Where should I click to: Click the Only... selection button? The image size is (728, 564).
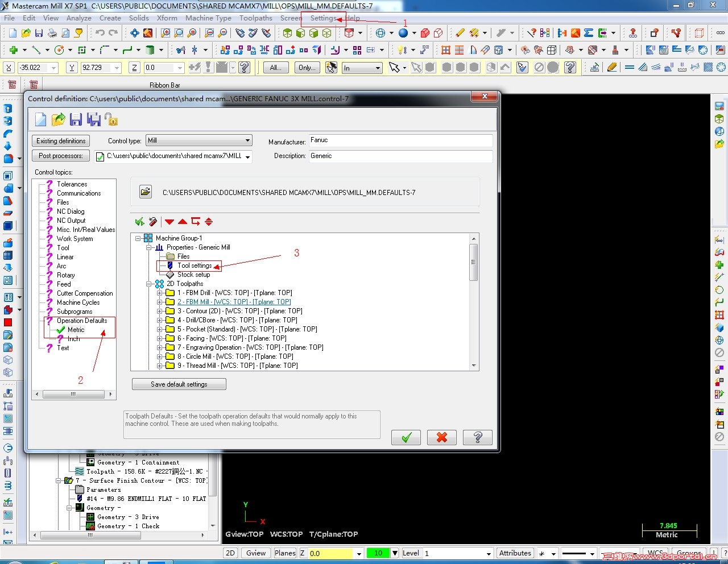point(307,68)
